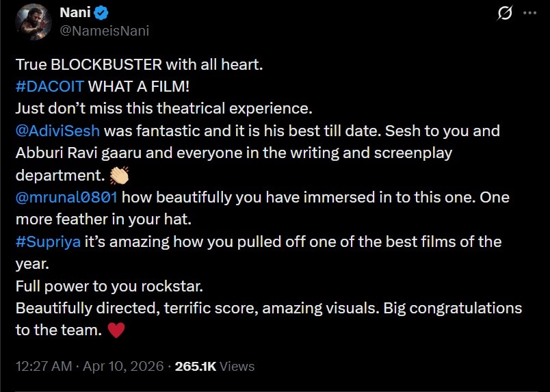This screenshot has width=550, height=392.
Task: Open the #Supriya hashtag
Action: [47, 241]
